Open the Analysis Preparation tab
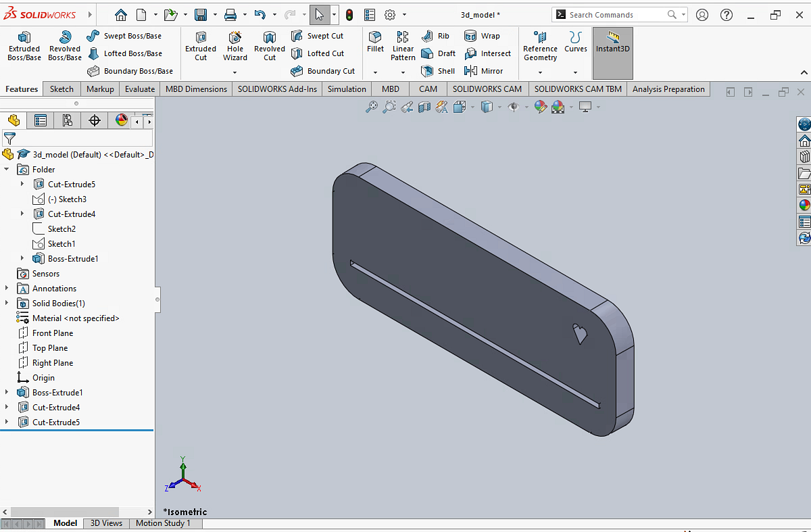Viewport: 811px width, 532px height. pos(668,89)
